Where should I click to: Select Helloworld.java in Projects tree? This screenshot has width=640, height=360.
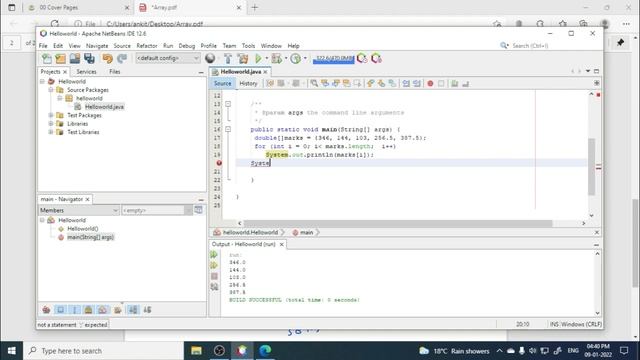(x=104, y=107)
